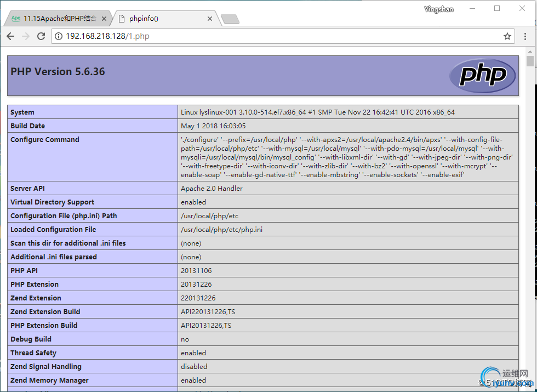Click the Virtual Directory Support label
This screenshot has width=537, height=392.
tap(52, 202)
